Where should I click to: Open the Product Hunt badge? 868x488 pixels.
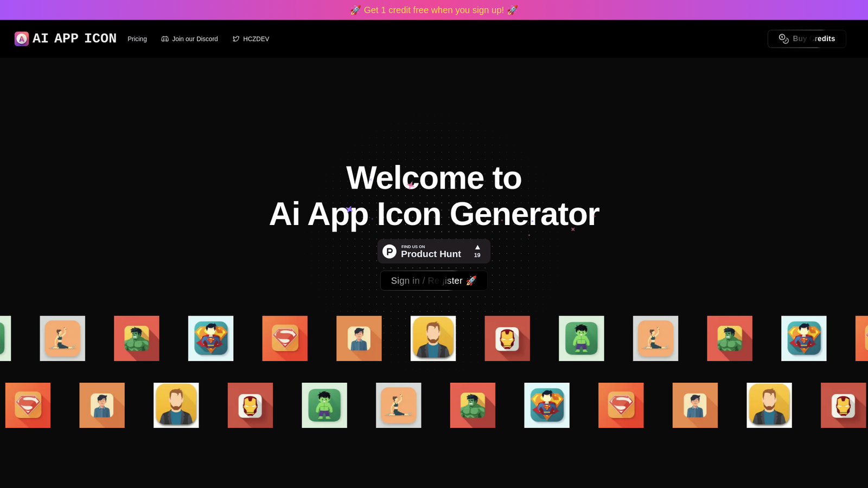coord(434,251)
